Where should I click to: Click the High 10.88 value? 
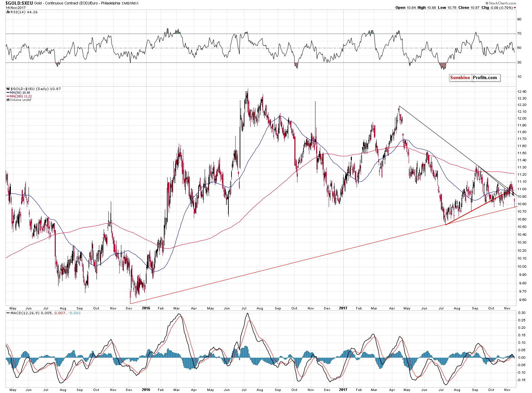[x=426, y=7]
